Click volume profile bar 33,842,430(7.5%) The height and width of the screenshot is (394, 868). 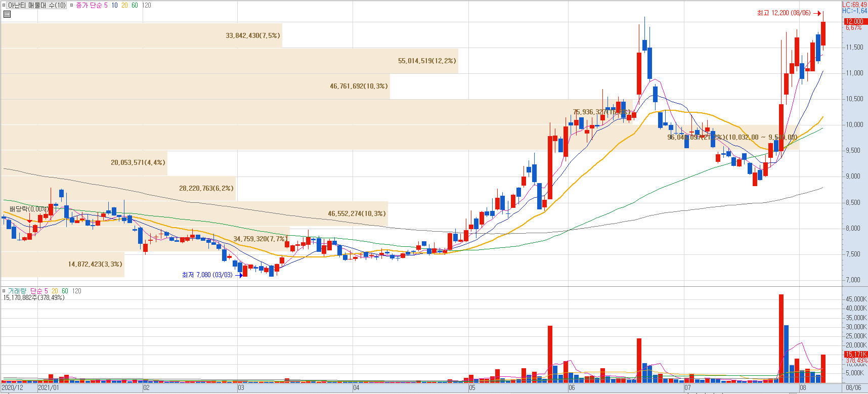click(142, 35)
